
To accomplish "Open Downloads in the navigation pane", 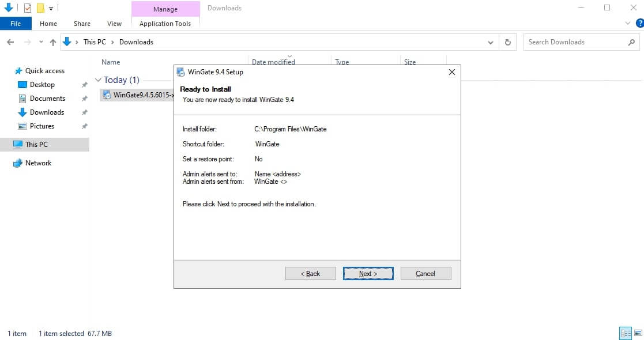I will 47,112.
